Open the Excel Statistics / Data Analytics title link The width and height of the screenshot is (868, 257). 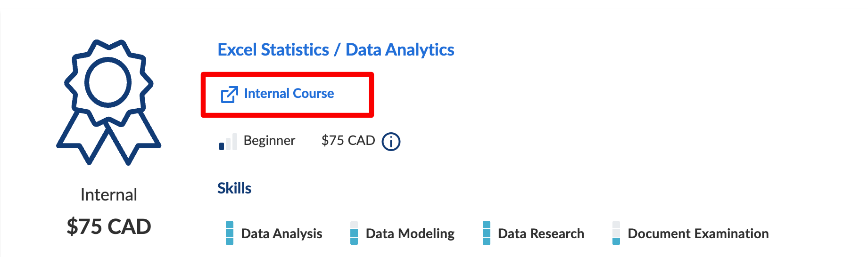coord(336,49)
